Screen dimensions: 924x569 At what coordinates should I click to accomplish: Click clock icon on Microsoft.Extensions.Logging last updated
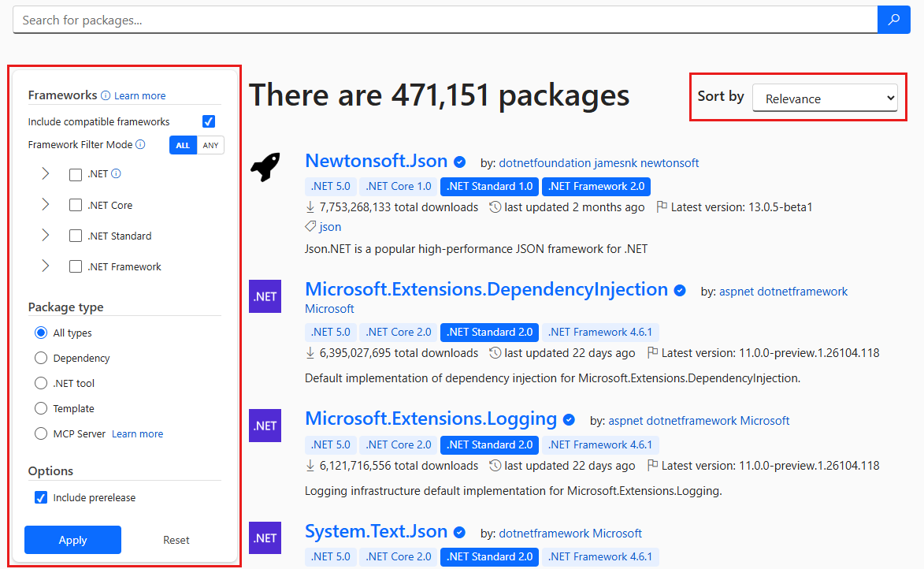pyautogui.click(x=495, y=465)
